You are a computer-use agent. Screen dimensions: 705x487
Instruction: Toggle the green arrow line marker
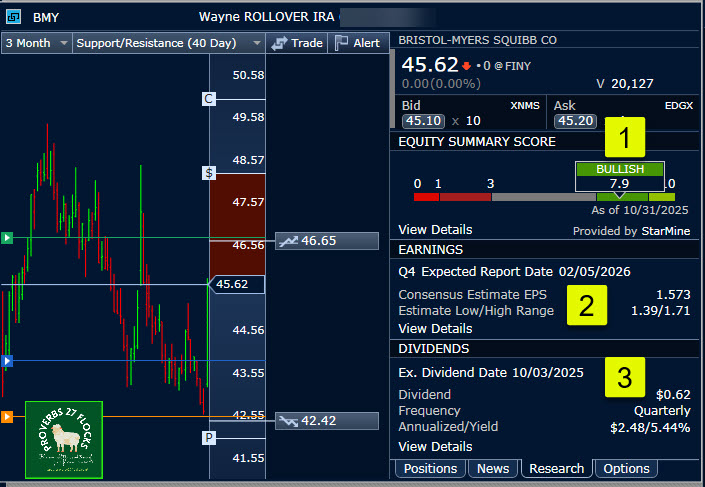pyautogui.click(x=7, y=238)
